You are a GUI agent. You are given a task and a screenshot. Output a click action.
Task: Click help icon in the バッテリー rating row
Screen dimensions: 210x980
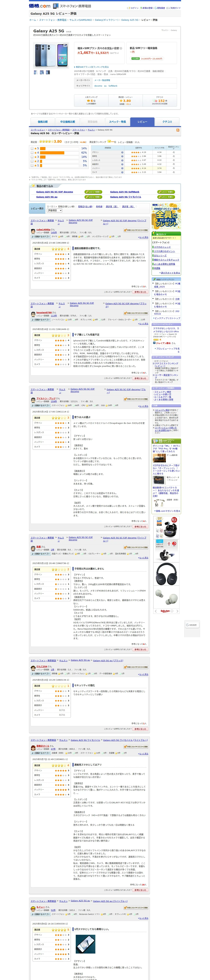coord(122,168)
